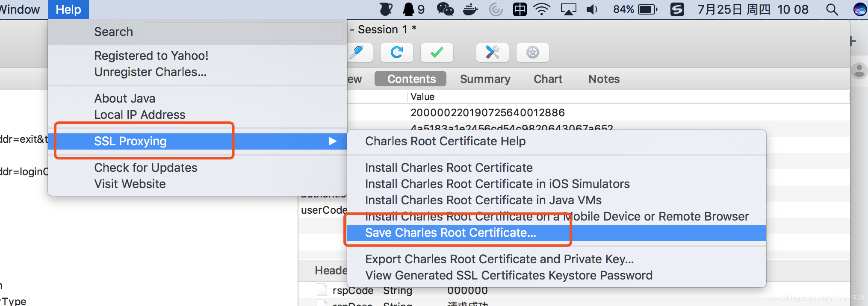Image resolution: width=868 pixels, height=306 pixels.
Task: Open the Sogou input method icon
Action: click(677, 9)
